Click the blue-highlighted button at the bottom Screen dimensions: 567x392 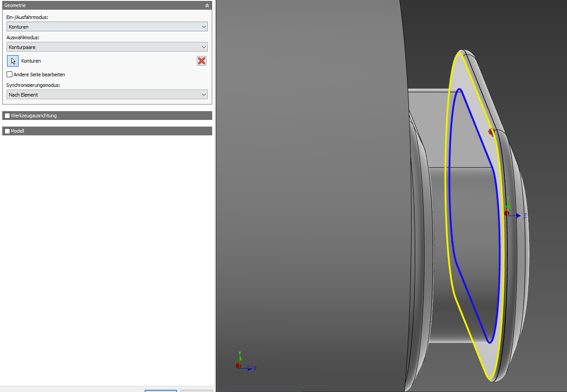pos(160,391)
